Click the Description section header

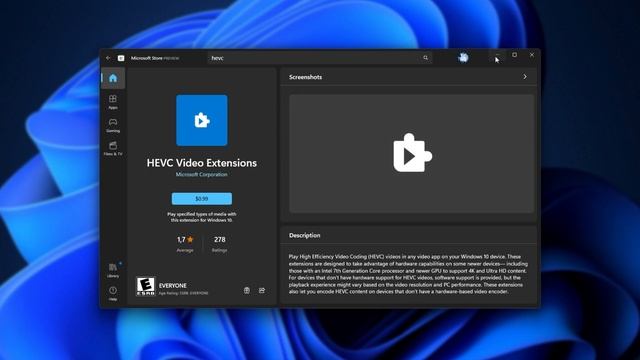[304, 235]
